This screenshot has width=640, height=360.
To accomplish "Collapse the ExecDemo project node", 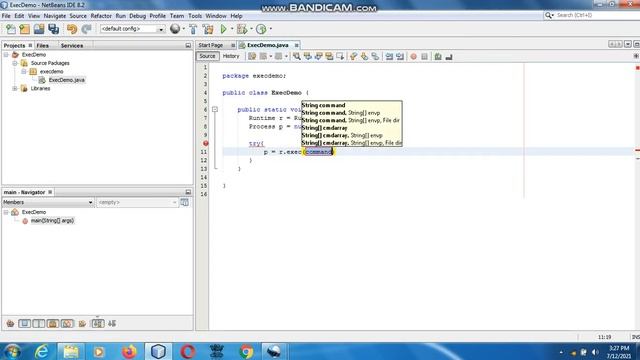I will (x=6, y=55).
